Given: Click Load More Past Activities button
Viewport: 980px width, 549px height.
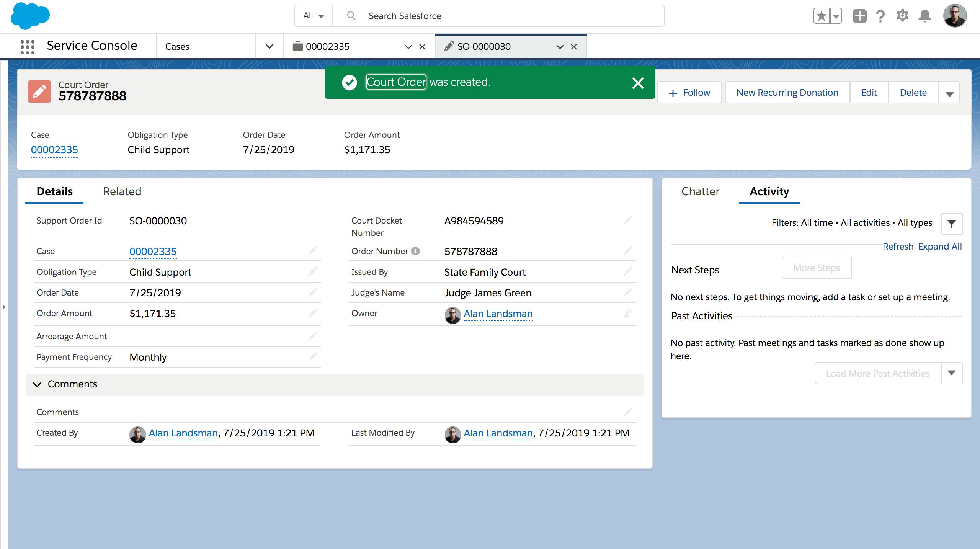Looking at the screenshot, I should [878, 374].
